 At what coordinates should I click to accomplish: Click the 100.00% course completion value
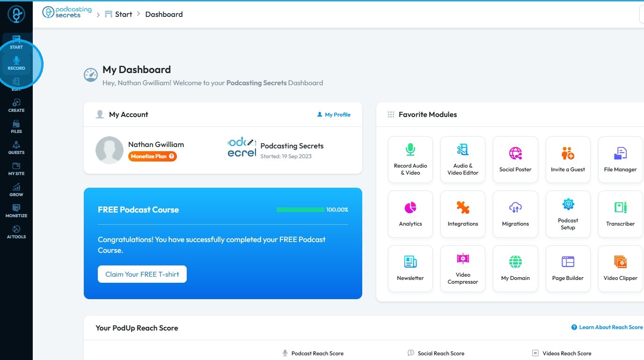click(337, 210)
